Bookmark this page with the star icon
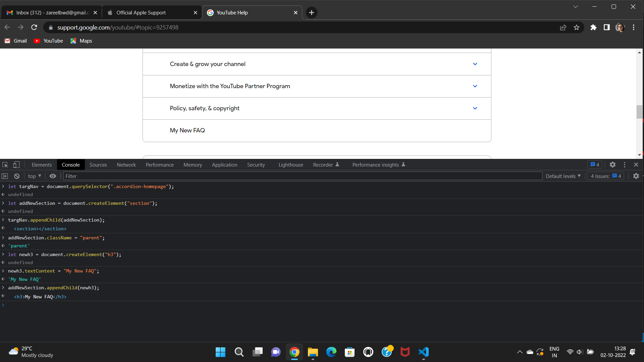The width and height of the screenshot is (644, 362). (577, 27)
